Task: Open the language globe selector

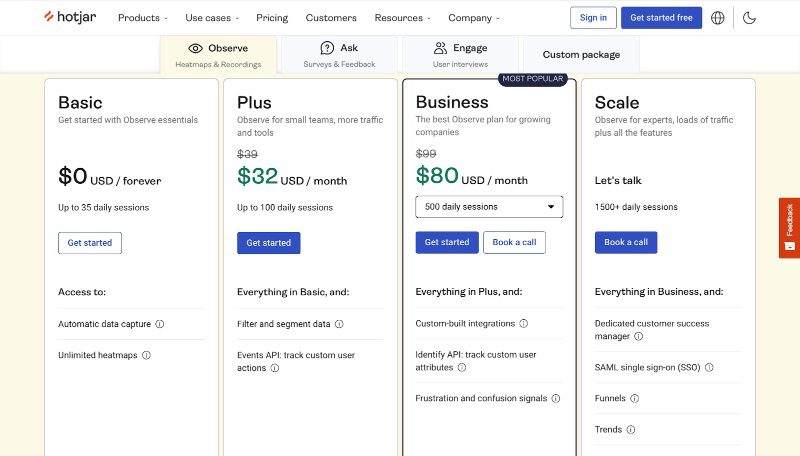Action: pyautogui.click(x=717, y=18)
